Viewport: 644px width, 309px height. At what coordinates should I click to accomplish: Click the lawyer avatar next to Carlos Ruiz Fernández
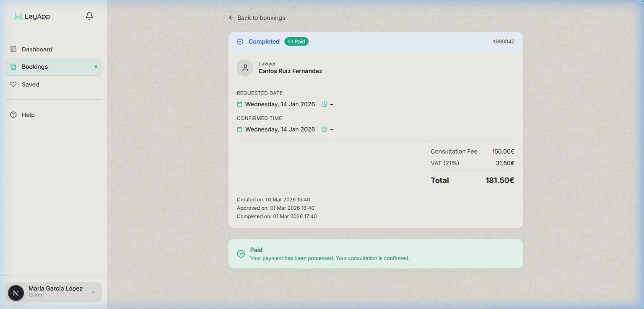pyautogui.click(x=245, y=67)
